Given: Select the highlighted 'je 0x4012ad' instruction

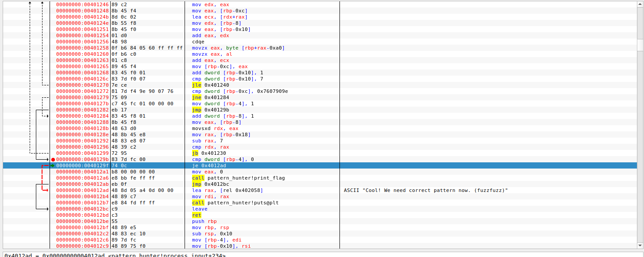Looking at the screenshot, I should pyautogui.click(x=209, y=165).
